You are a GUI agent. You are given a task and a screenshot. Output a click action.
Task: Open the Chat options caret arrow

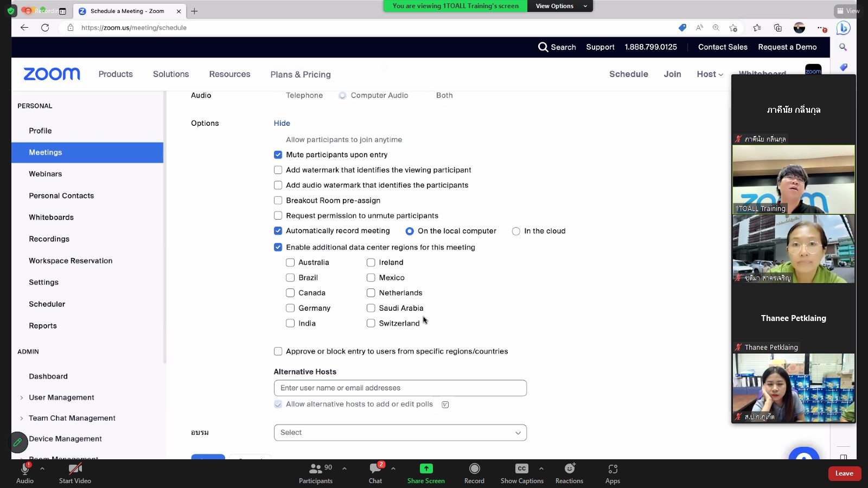(x=393, y=468)
